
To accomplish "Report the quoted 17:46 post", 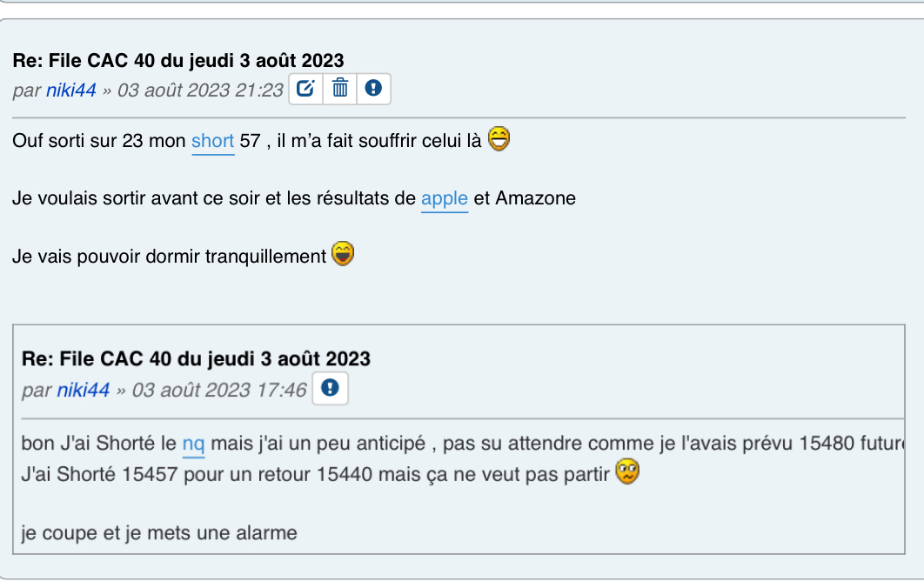I will 330,389.
